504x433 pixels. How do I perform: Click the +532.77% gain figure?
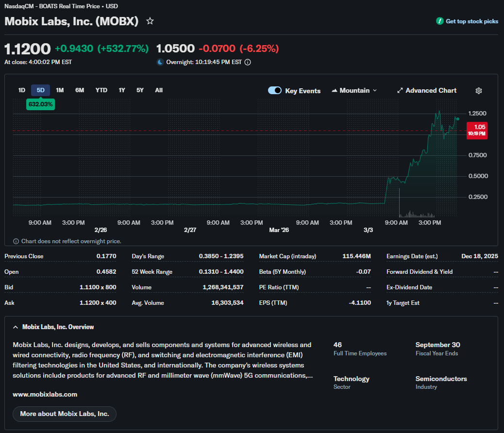coord(123,49)
